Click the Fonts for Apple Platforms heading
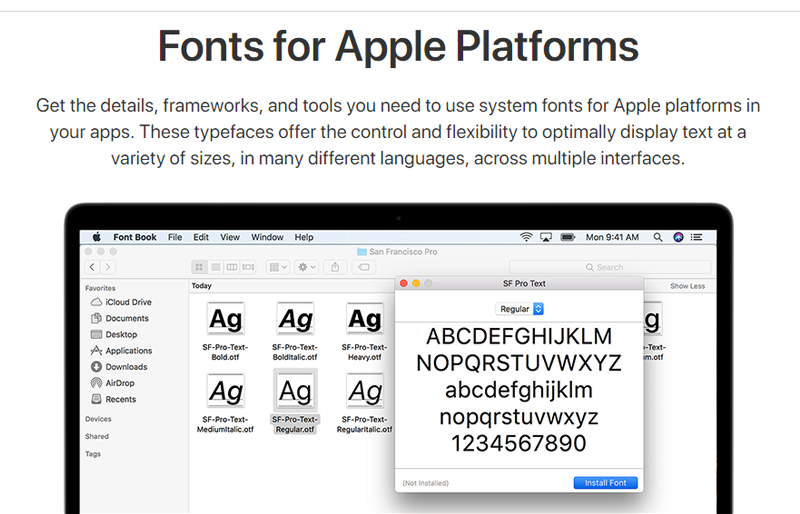Viewport: 800px width, 514px height. pos(398,46)
